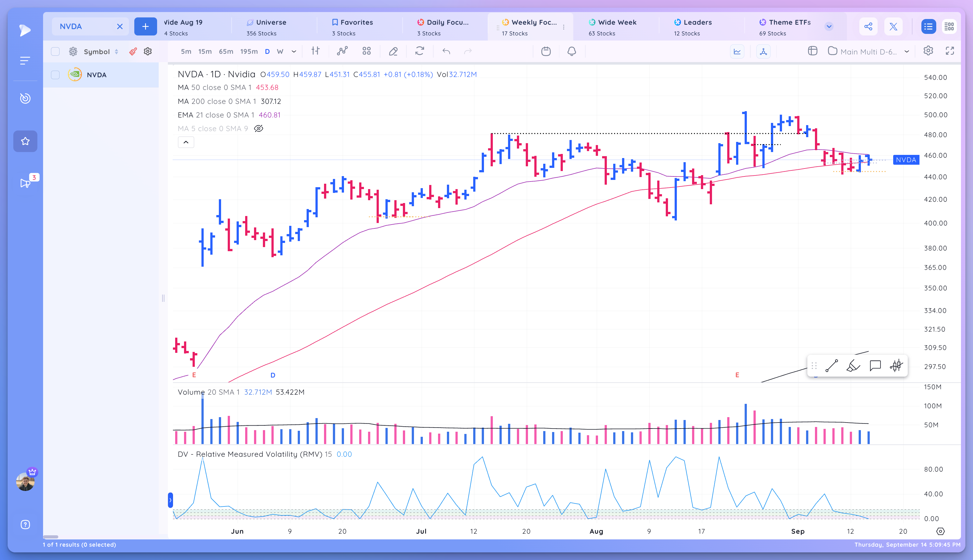Click the alert bell icon
This screenshot has width=973, height=560.
tap(572, 51)
